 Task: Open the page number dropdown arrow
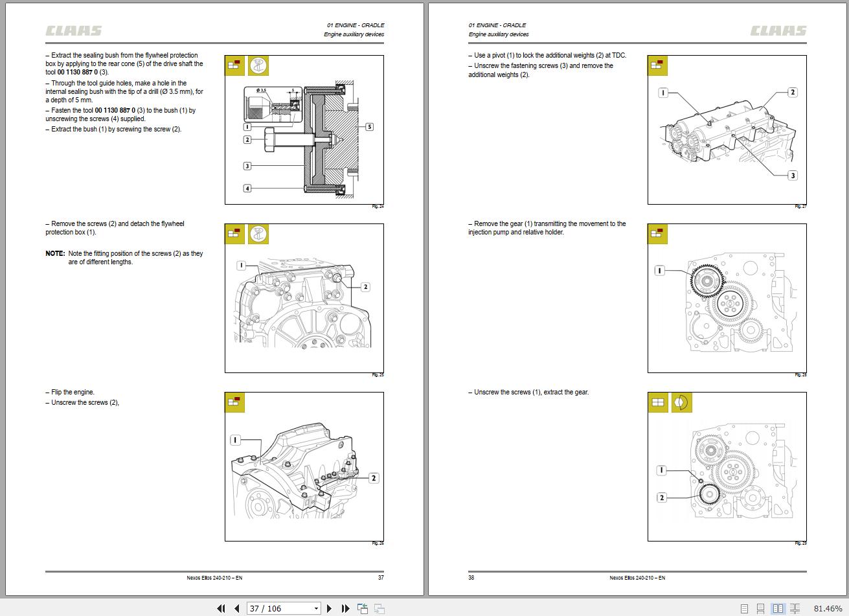(x=316, y=609)
